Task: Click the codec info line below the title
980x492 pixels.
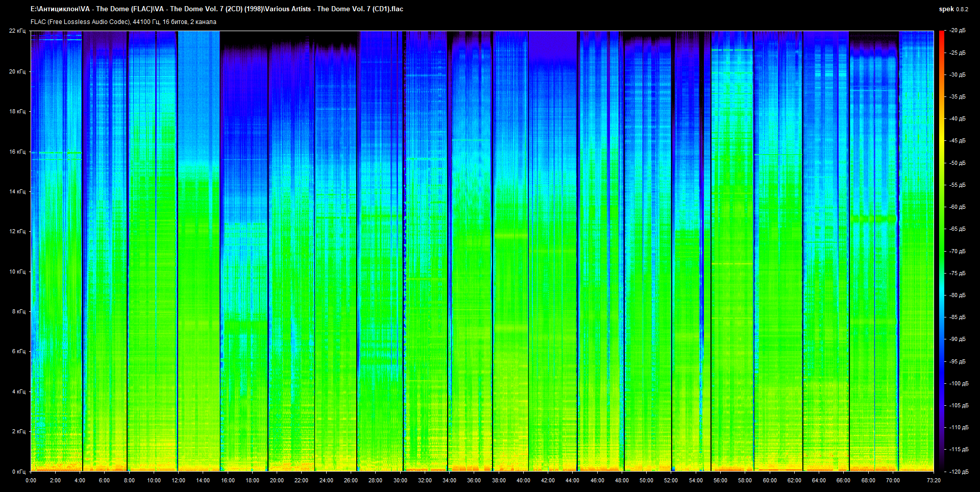Action: point(123,22)
